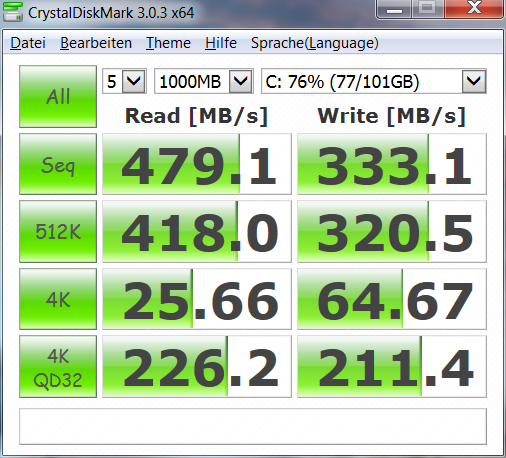Screen dimensions: 506x458
Task: Open the Datei menu
Action: (x=28, y=43)
